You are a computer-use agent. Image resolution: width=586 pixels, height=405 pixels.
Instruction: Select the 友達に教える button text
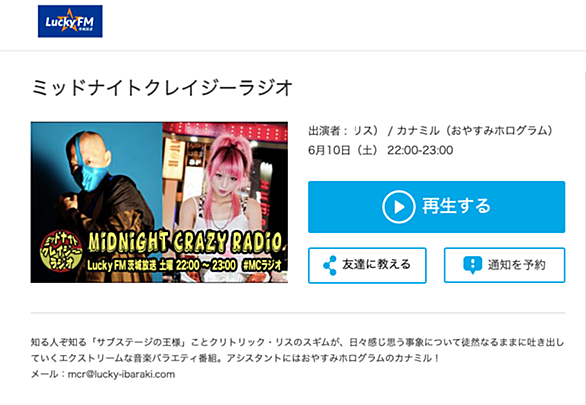tap(376, 265)
